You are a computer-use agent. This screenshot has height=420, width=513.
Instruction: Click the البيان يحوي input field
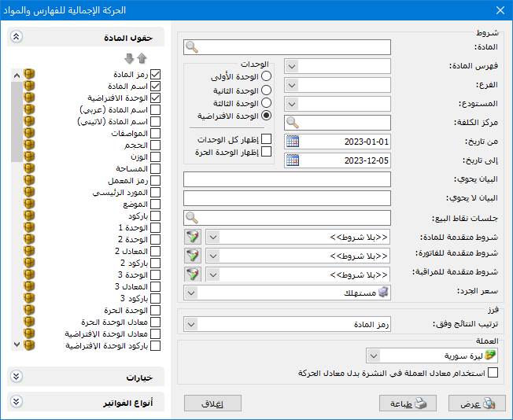287,179
